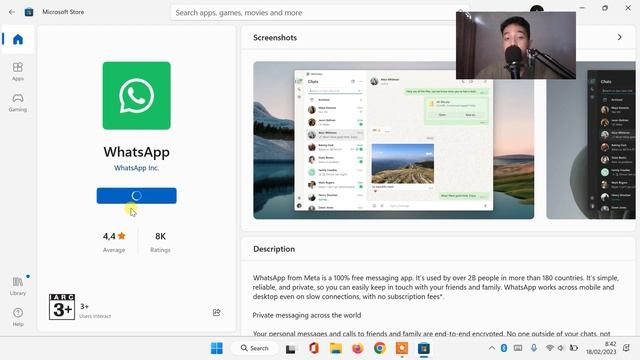Click the speaker volume tray icon
The image size is (640, 360).
(x=561, y=348)
